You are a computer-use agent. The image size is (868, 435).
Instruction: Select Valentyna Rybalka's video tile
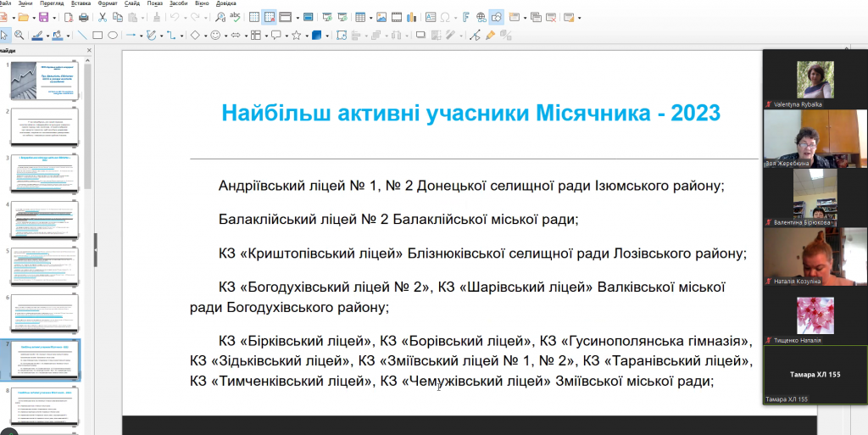[x=815, y=79]
